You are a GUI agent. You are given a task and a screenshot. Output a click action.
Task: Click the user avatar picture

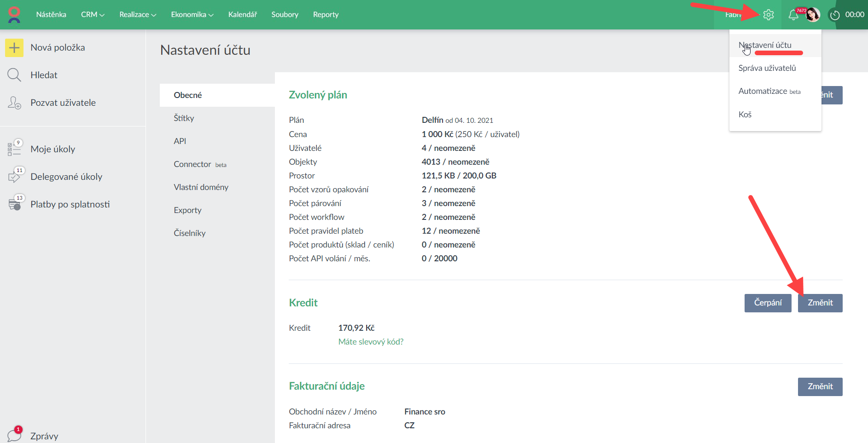tap(813, 15)
